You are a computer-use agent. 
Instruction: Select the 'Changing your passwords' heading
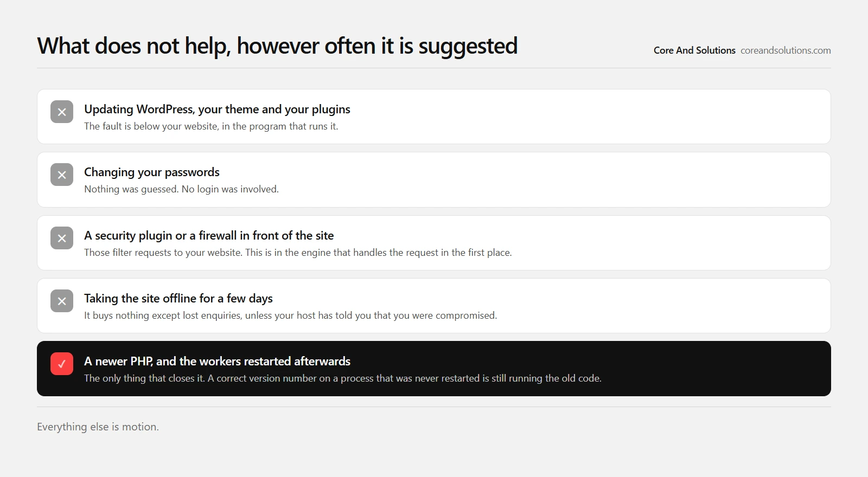pyautogui.click(x=152, y=172)
